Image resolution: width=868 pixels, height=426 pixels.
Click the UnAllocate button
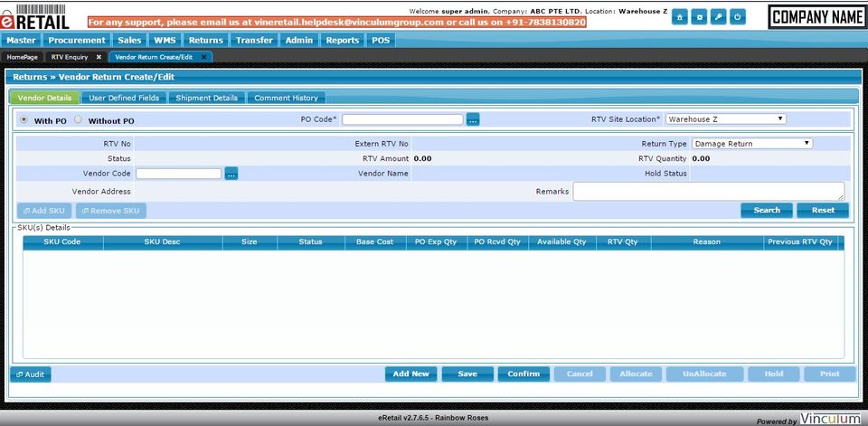704,374
